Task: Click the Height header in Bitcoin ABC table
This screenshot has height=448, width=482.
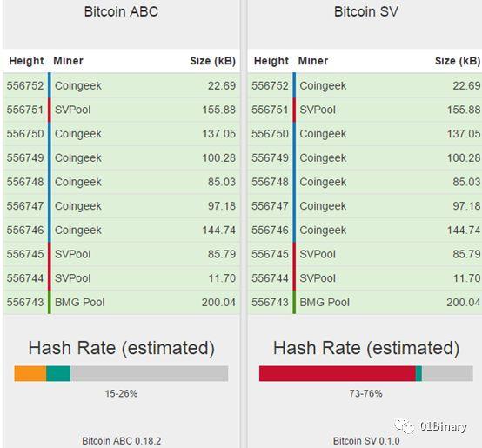Action: [26, 61]
